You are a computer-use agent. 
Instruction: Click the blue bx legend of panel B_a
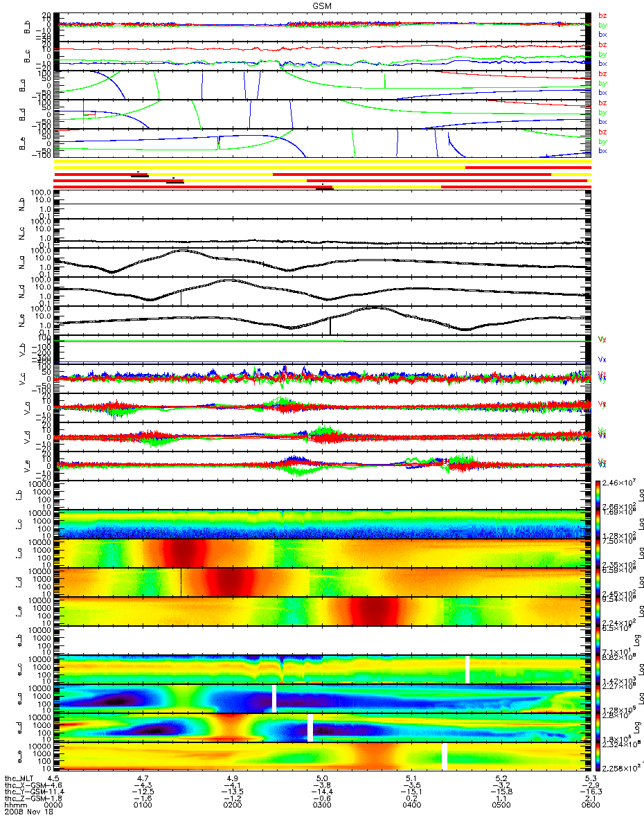[602, 92]
